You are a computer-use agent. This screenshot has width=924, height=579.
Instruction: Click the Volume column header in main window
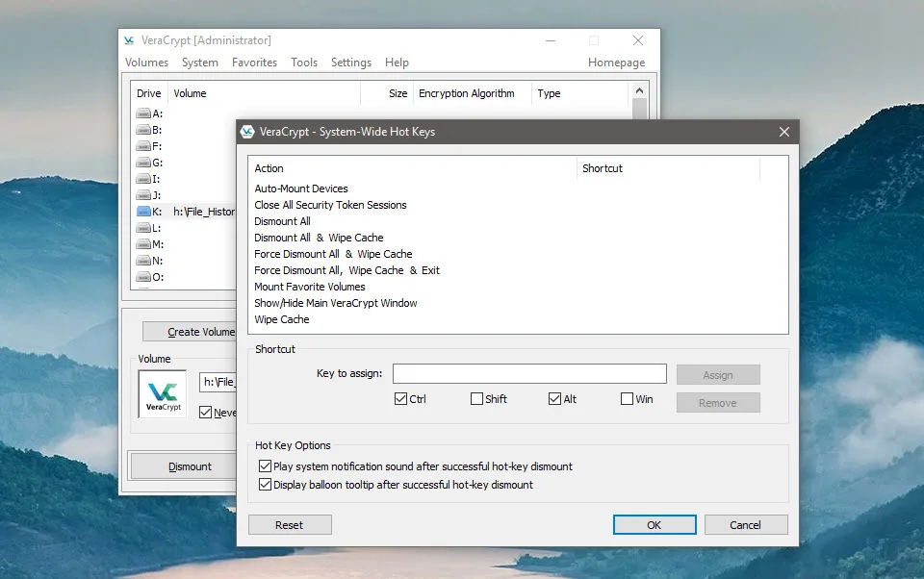(264, 93)
